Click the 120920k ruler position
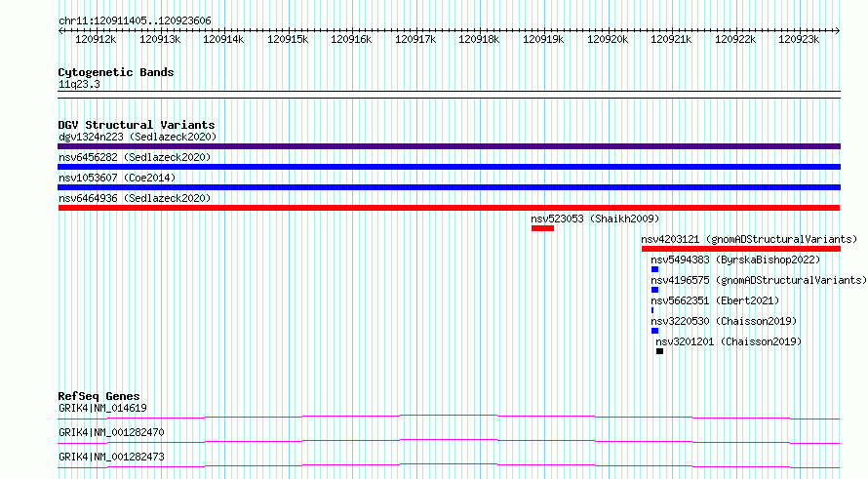 (608, 39)
